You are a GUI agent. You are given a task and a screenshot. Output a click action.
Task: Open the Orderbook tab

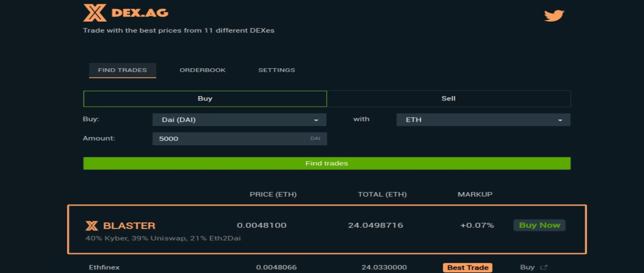click(203, 70)
